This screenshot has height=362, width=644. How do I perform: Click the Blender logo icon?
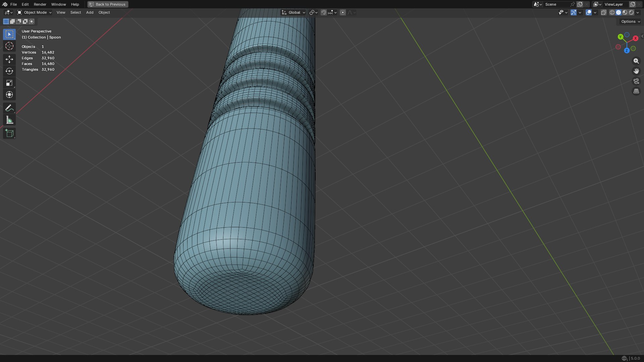5,4
